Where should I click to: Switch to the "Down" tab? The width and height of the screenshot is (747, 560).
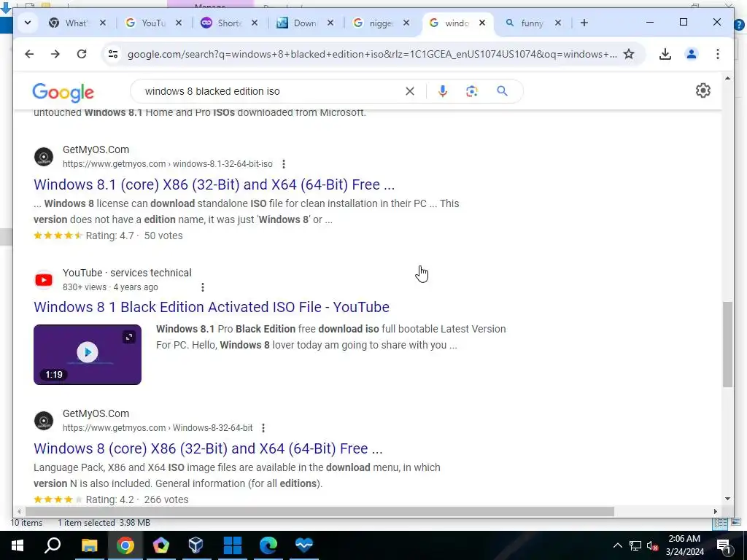pos(306,23)
